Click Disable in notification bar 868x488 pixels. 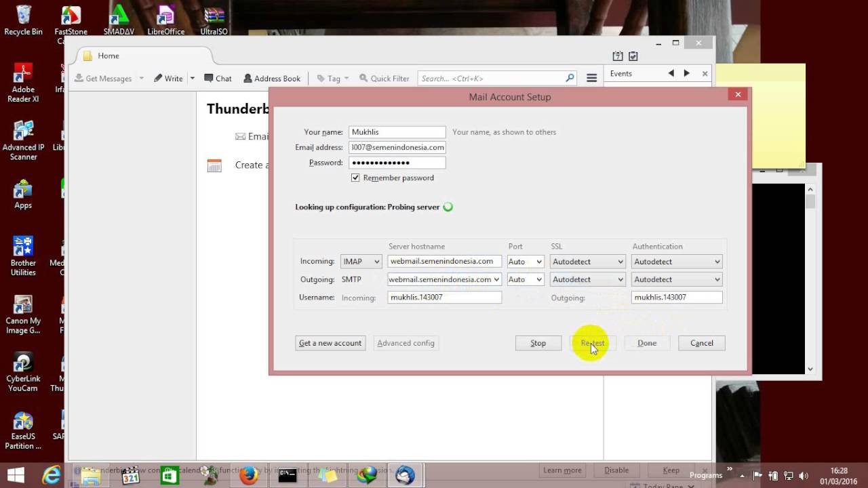(616, 470)
